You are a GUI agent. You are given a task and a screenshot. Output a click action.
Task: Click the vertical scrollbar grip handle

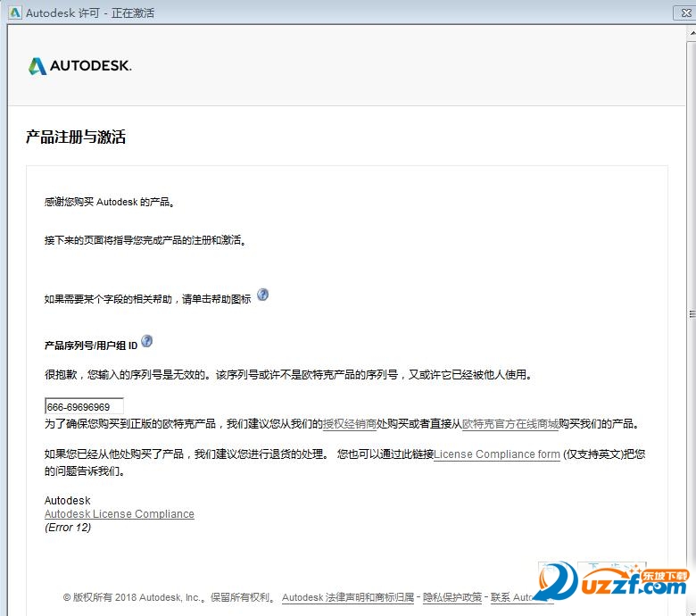click(x=691, y=314)
